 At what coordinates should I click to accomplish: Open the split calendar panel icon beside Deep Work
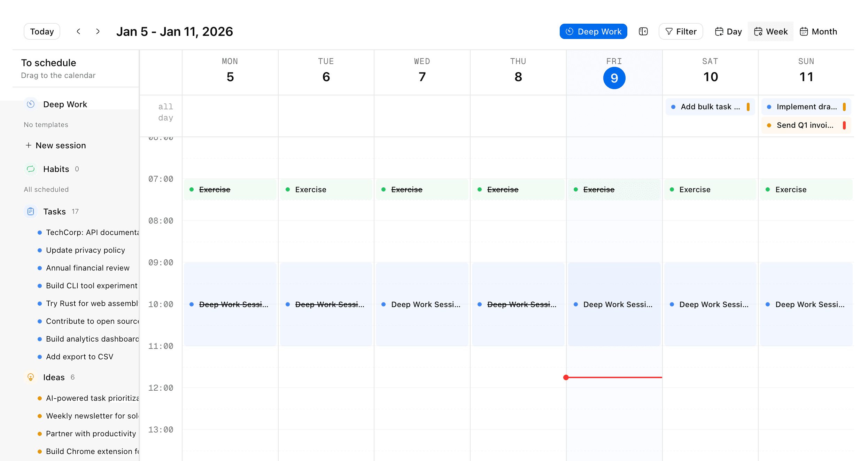643,31
